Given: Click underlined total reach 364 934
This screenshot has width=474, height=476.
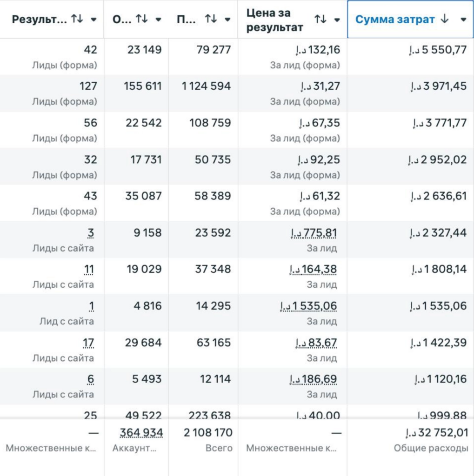Looking at the screenshot, I should click(x=141, y=433).
